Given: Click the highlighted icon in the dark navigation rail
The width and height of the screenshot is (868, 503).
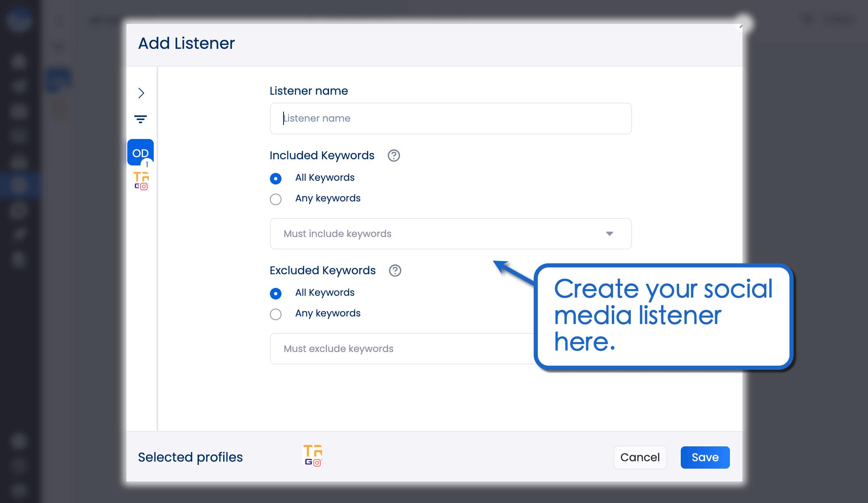Looking at the screenshot, I should [19, 186].
